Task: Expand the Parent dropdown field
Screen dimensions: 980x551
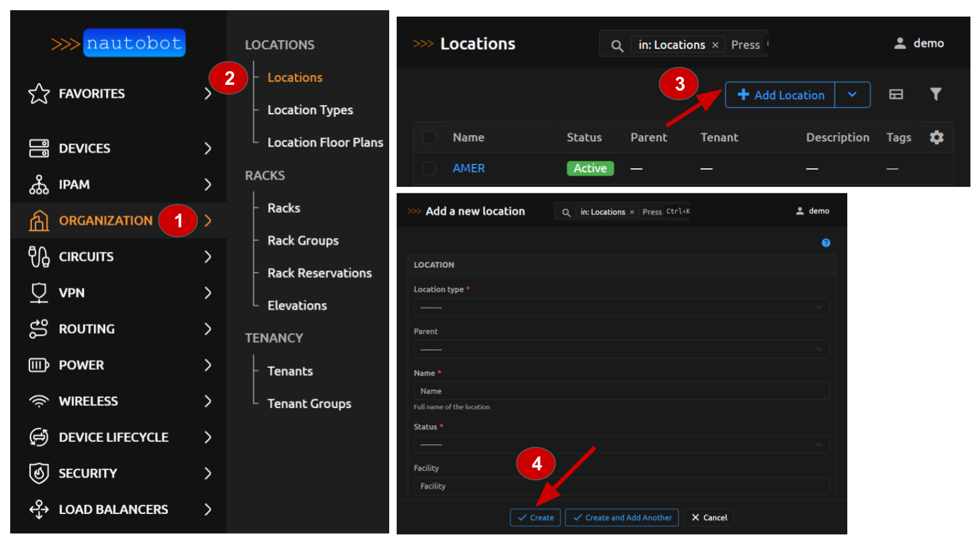Action: coord(621,349)
